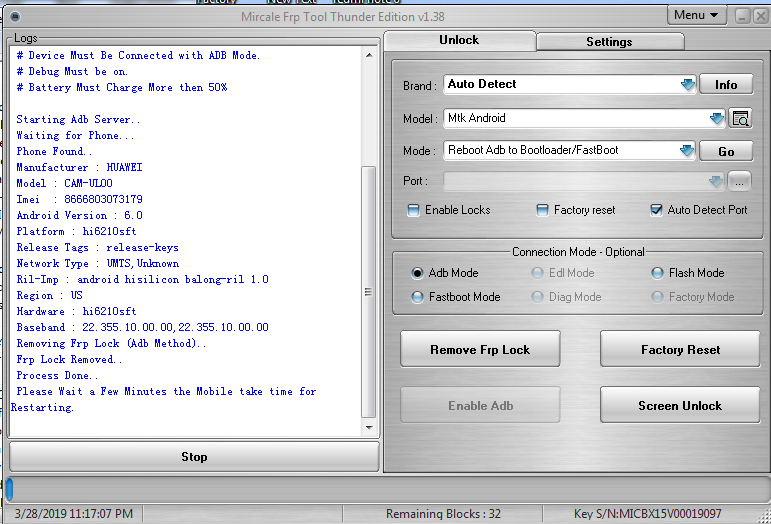
Task: Click the Remove Frp Lock button
Action: tap(480, 349)
